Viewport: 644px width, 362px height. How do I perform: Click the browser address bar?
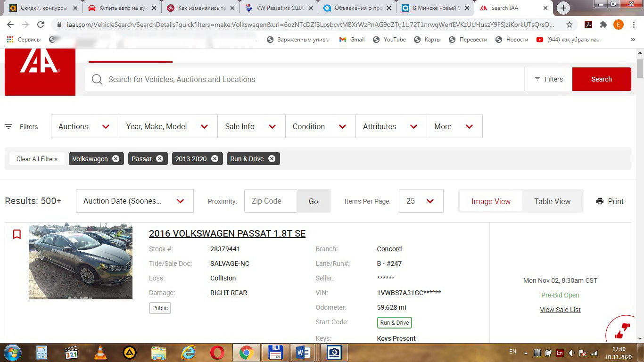[x=310, y=25]
